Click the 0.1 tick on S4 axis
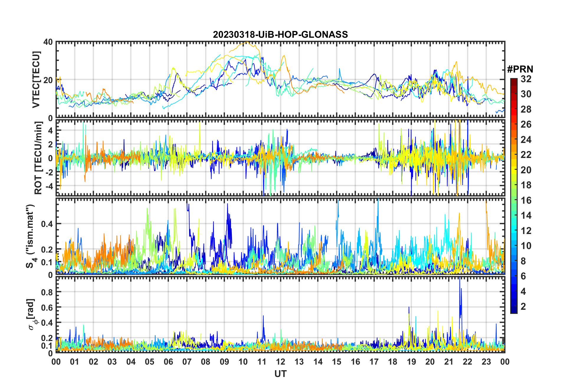The image size is (561, 392). [46, 262]
